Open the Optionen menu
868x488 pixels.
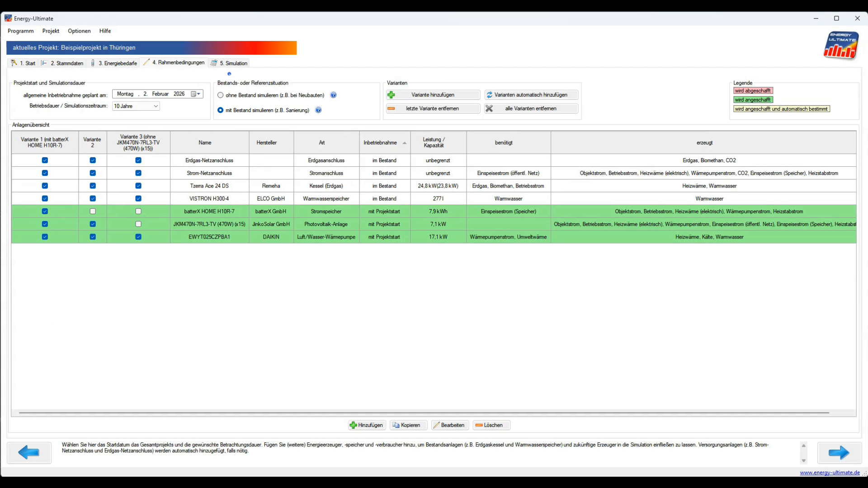(79, 31)
